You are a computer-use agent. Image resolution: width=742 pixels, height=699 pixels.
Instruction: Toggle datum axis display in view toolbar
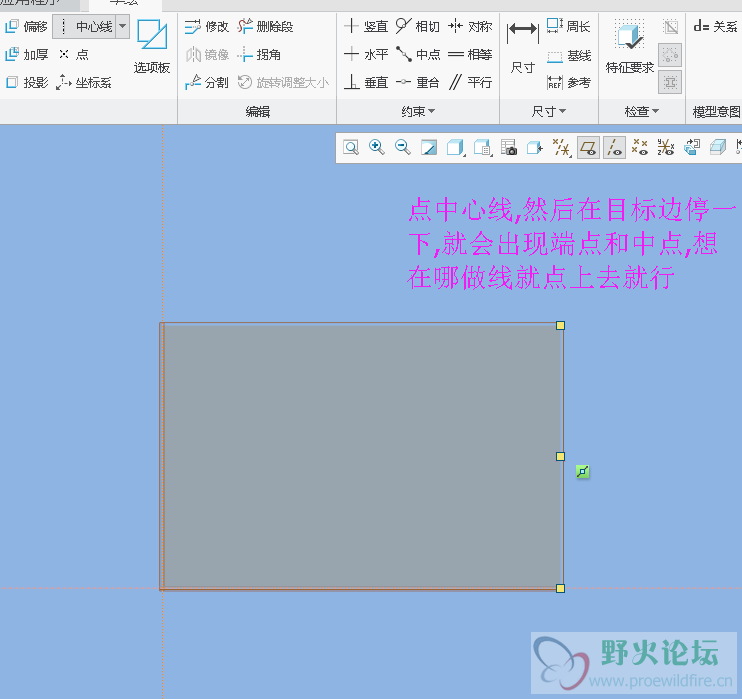[614, 148]
